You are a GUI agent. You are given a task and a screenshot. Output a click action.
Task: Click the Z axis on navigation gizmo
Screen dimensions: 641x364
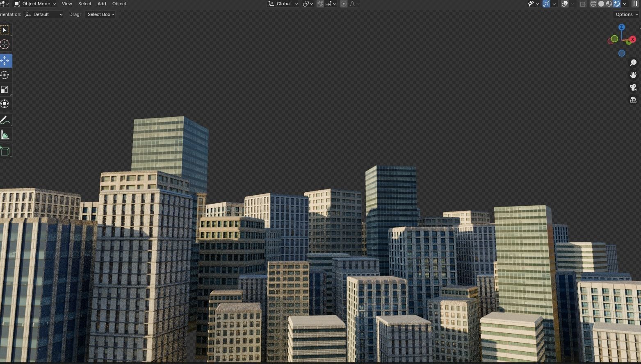(x=622, y=27)
